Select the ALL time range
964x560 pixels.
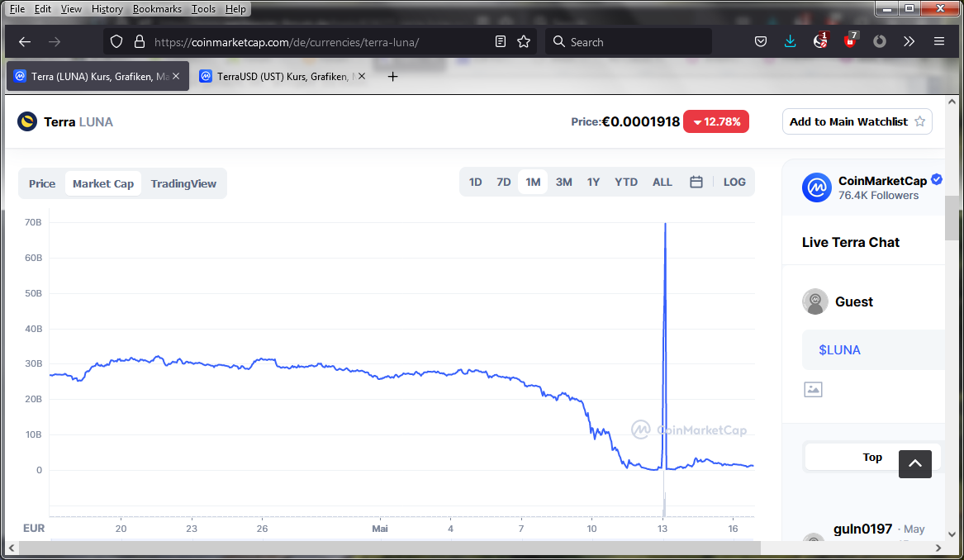[662, 182]
